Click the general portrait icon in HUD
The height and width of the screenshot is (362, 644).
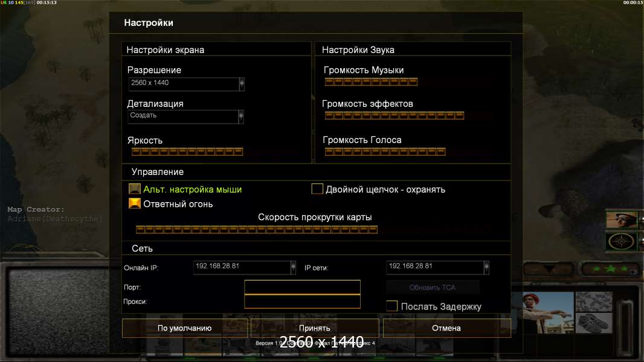(x=622, y=220)
